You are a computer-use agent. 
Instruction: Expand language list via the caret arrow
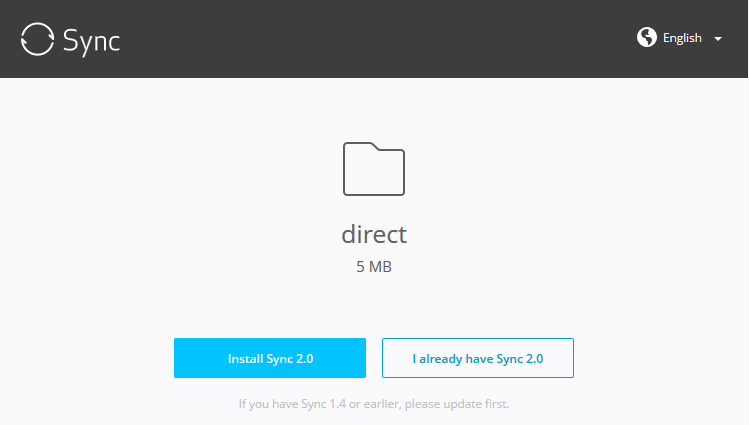[x=717, y=39]
